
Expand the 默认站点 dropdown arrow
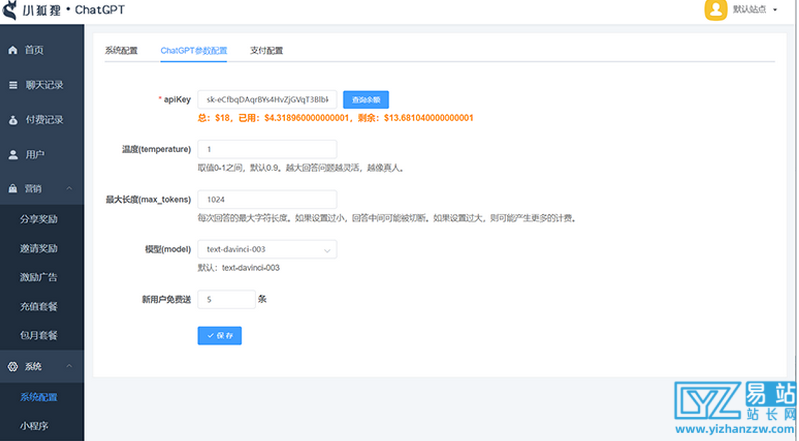(x=775, y=10)
